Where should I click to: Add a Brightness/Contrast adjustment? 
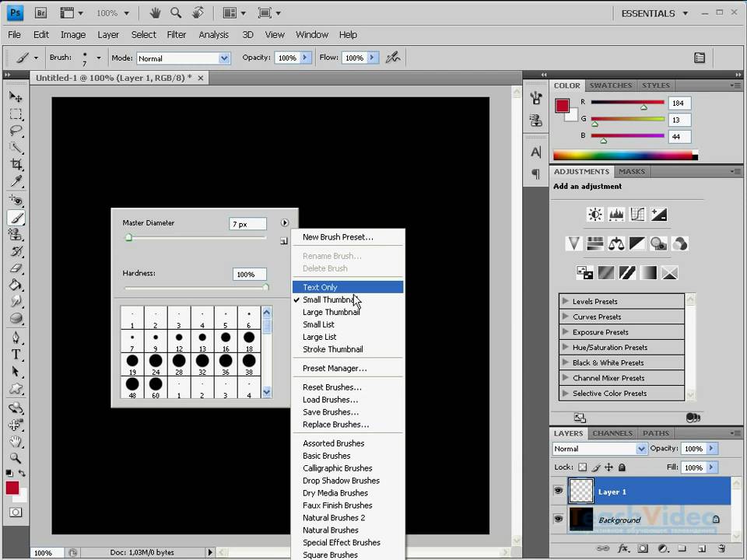click(595, 214)
